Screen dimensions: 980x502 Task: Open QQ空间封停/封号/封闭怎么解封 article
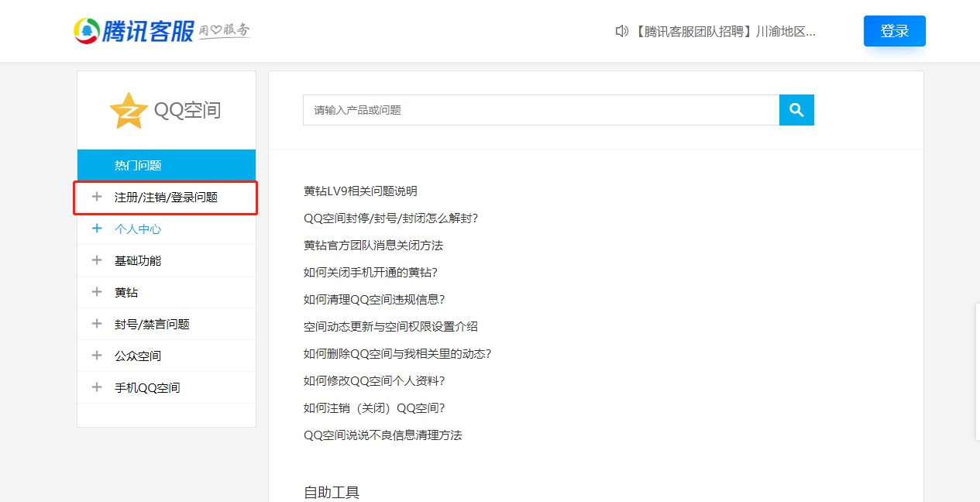pyautogui.click(x=391, y=218)
